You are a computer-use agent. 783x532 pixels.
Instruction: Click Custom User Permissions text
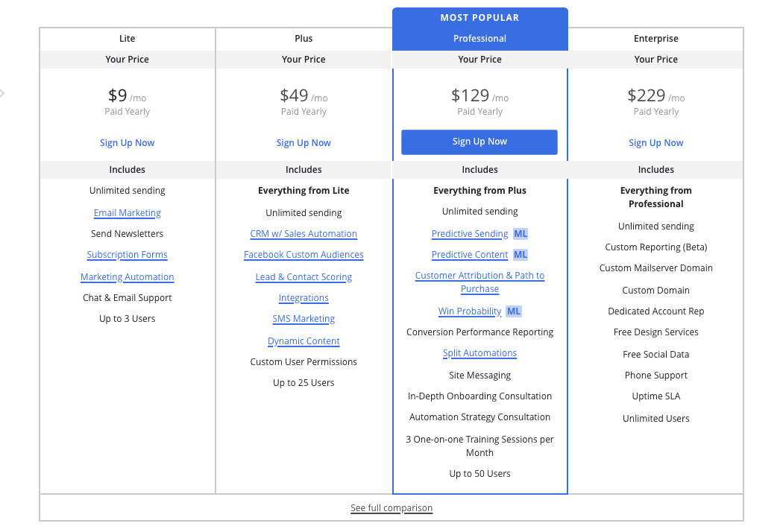[304, 362]
